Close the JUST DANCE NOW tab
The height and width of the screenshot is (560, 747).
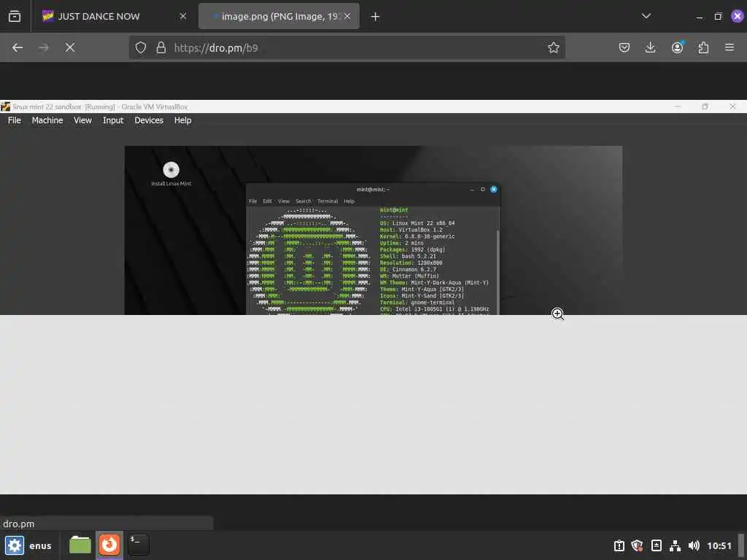coord(183,17)
